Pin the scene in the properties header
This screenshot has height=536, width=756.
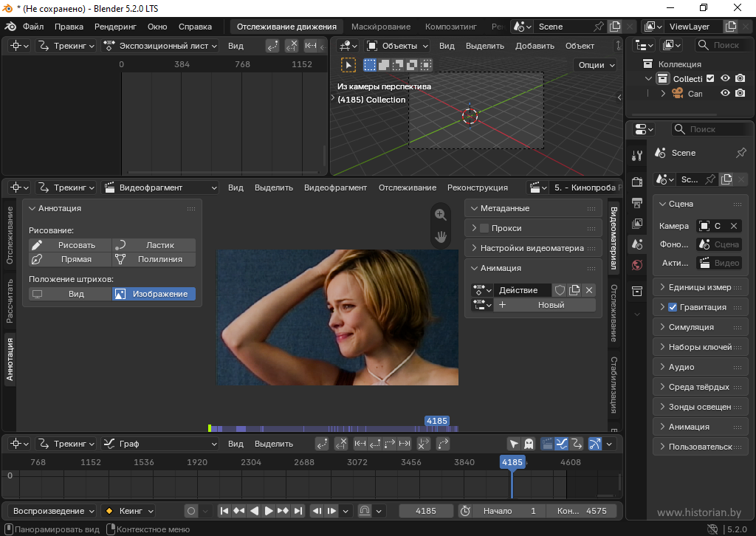[741, 153]
